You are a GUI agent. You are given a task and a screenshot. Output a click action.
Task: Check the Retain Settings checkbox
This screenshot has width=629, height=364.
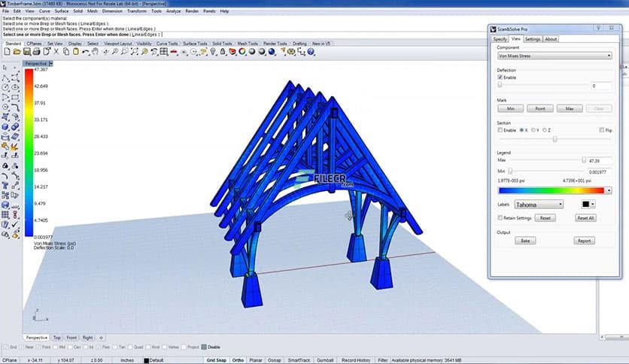pos(500,218)
